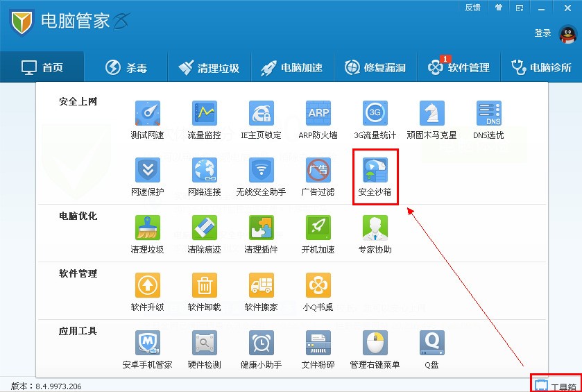Launch the 软件搬家 software mover
The height and width of the screenshot is (392, 582).
pyautogui.click(x=261, y=292)
